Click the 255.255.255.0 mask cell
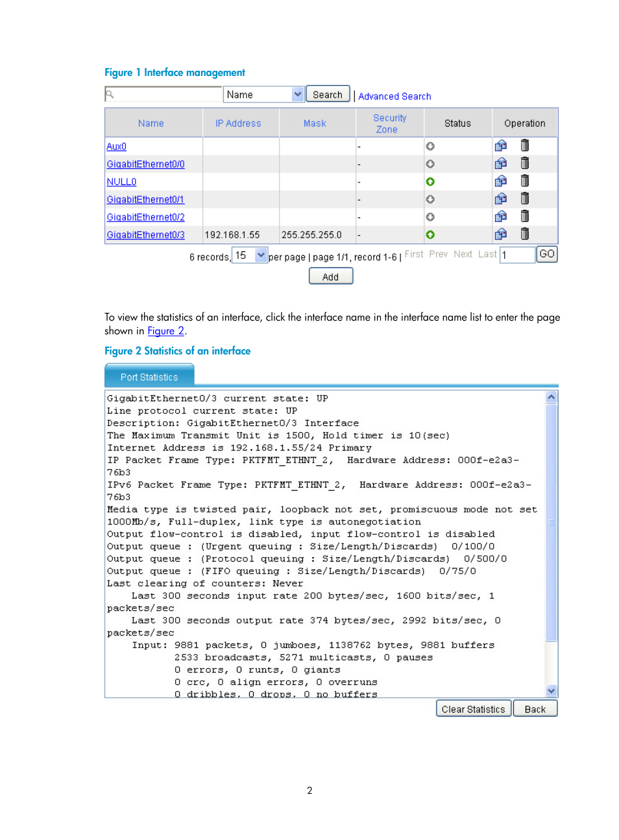Screen dimensions: 619x840 311,234
